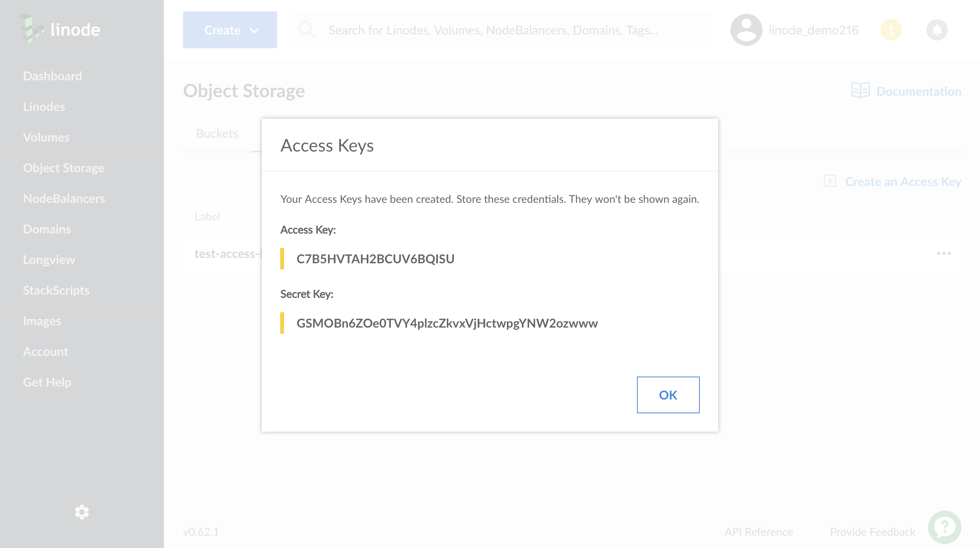Image resolution: width=980 pixels, height=548 pixels.
Task: Open the Documentation book icon
Action: point(860,91)
